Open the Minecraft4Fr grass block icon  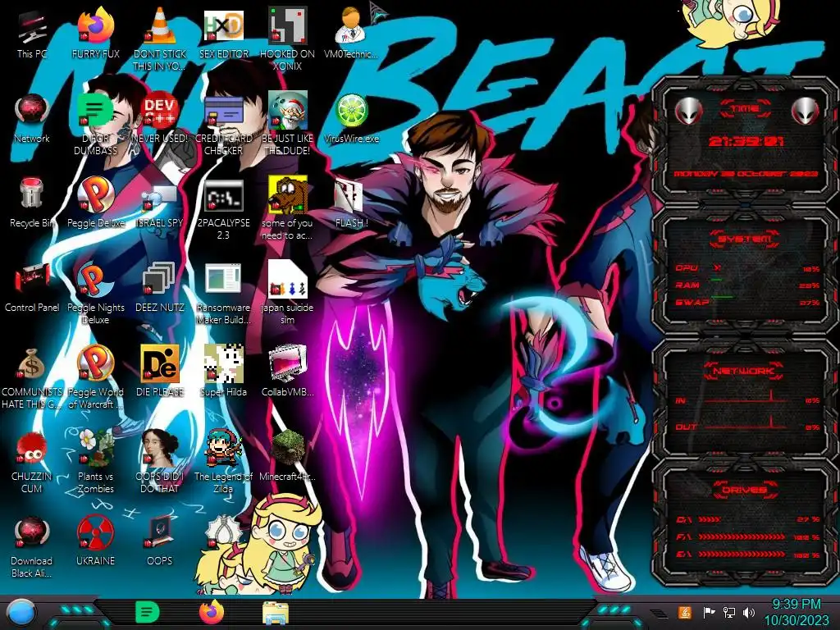click(x=287, y=448)
